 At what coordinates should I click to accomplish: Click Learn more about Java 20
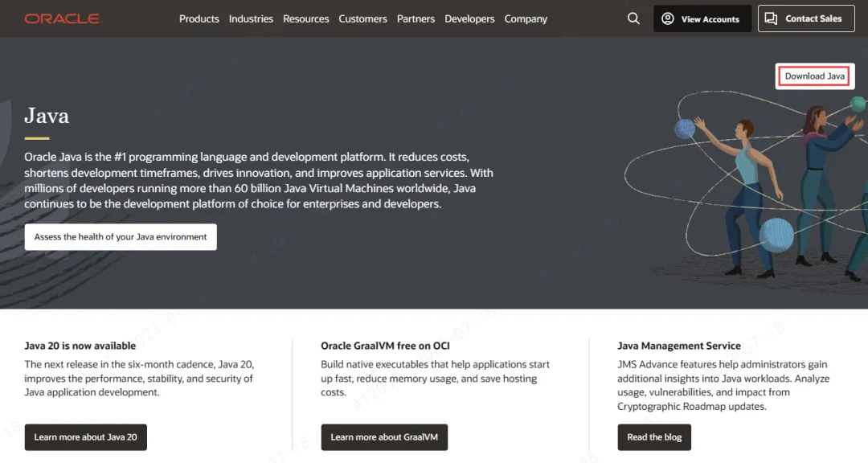click(x=86, y=437)
